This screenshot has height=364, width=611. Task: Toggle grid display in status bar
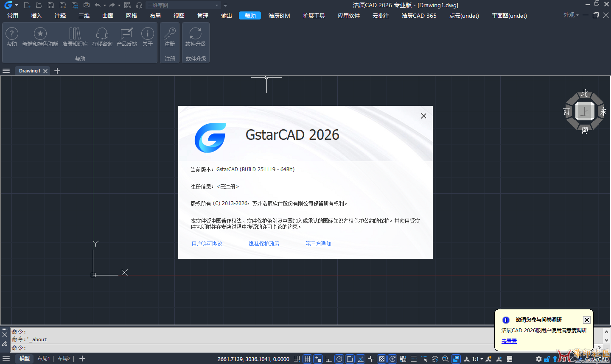308,359
